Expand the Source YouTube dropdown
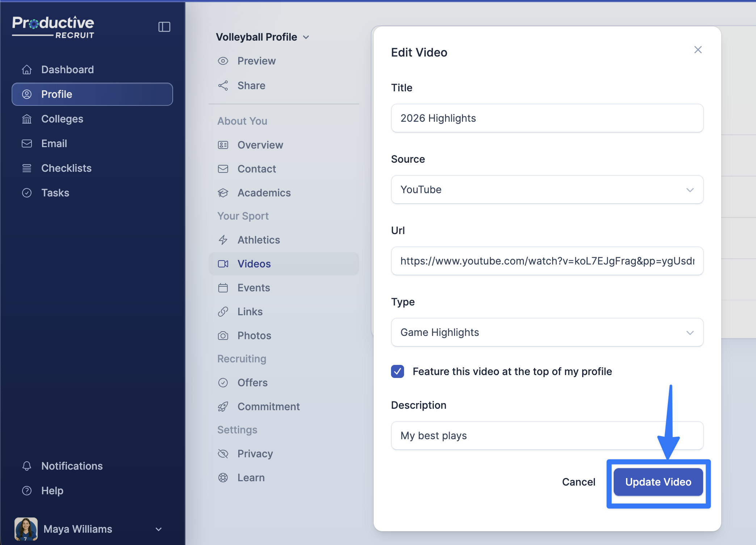Screen dimensions: 756x545 pos(547,190)
